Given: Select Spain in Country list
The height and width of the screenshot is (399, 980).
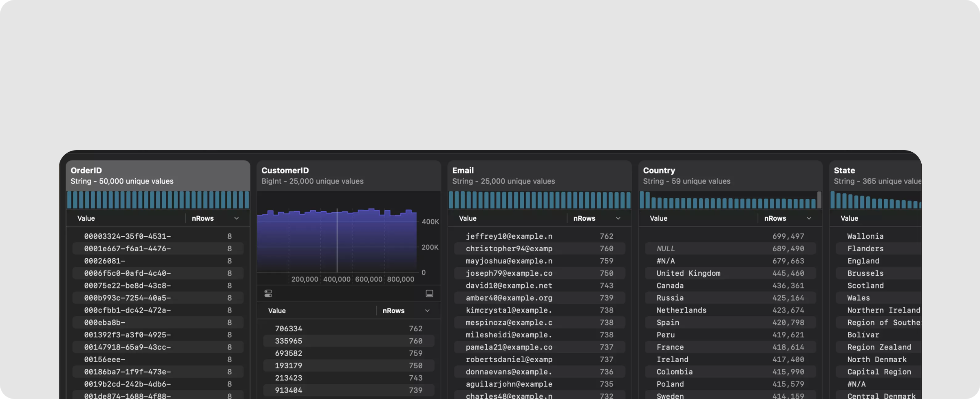Looking at the screenshot, I should coord(730,322).
